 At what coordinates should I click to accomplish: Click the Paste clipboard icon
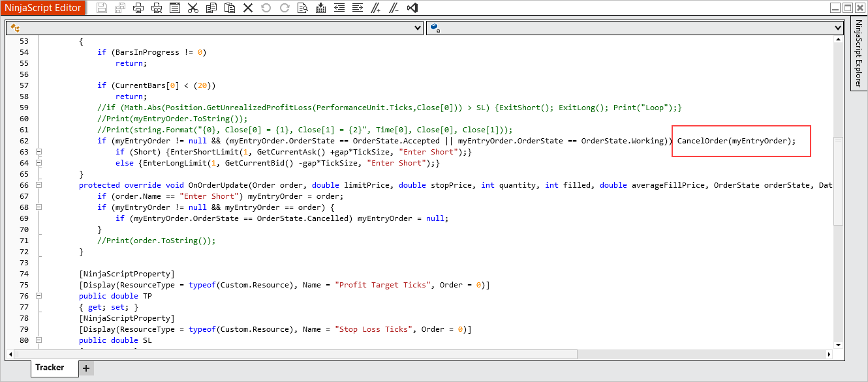[230, 8]
